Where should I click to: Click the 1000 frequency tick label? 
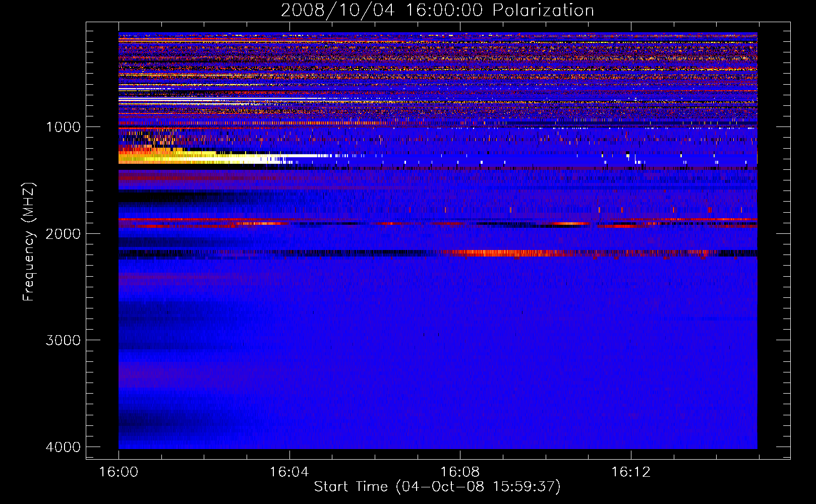coord(63,127)
